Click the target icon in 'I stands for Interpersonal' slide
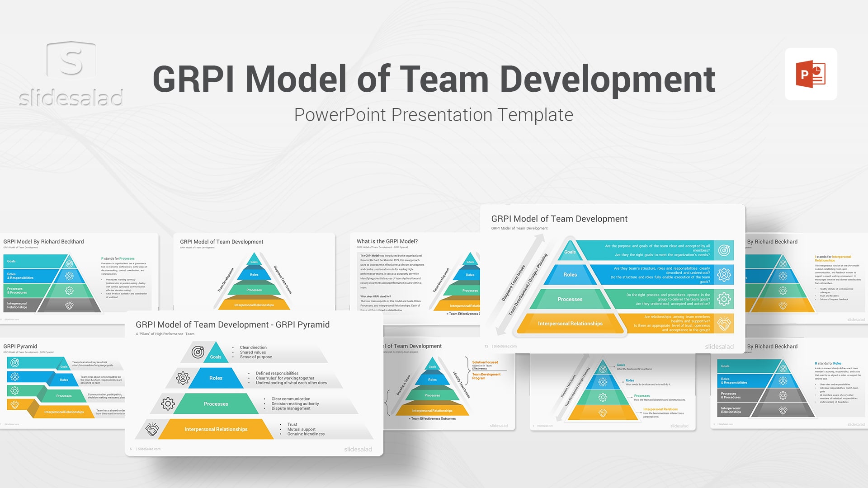This screenshot has width=868, height=488. 783,263
